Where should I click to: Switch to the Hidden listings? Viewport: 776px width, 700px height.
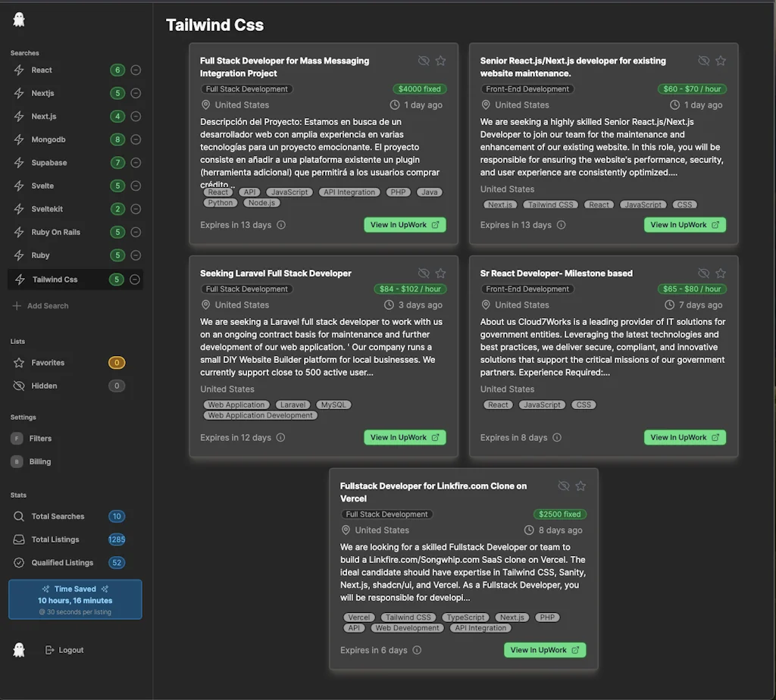point(42,386)
